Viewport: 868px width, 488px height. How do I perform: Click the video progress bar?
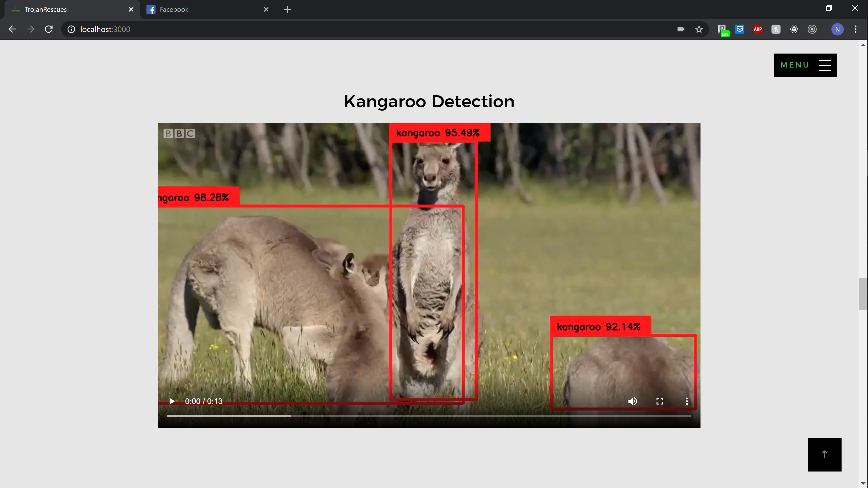(x=429, y=416)
